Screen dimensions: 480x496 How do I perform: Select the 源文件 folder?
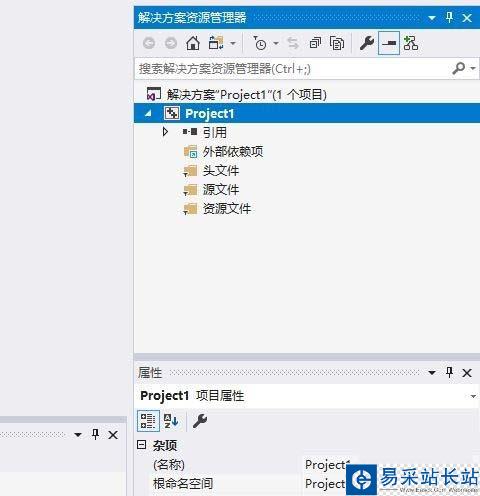221,190
